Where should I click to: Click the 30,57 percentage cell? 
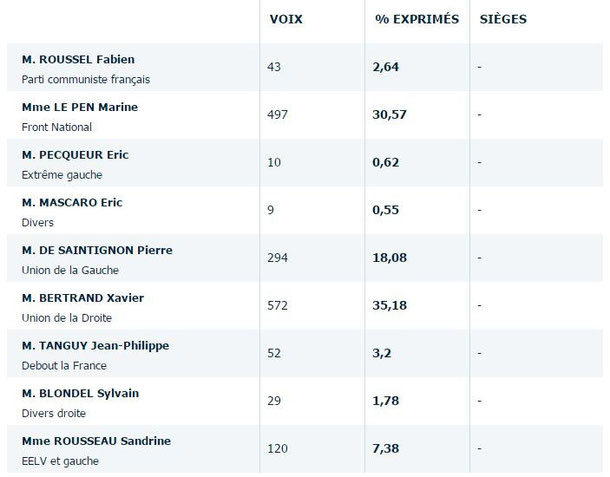389,114
